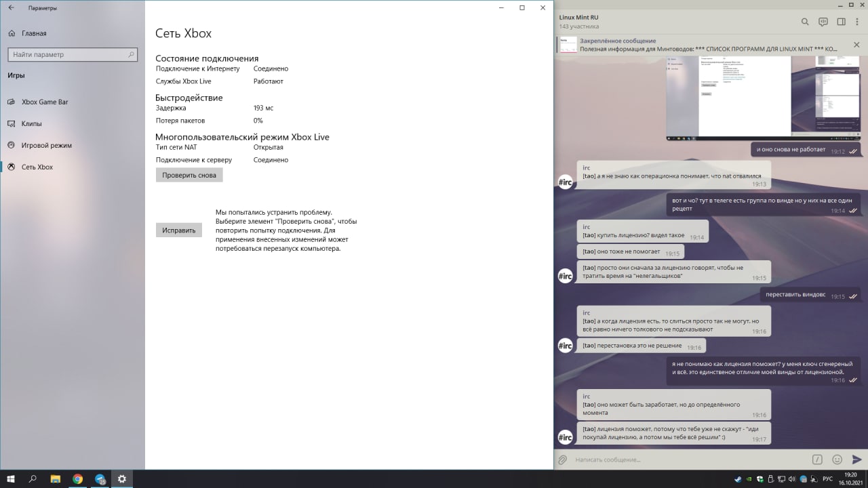
Task: Go back using the Settings back arrow
Action: point(11,8)
